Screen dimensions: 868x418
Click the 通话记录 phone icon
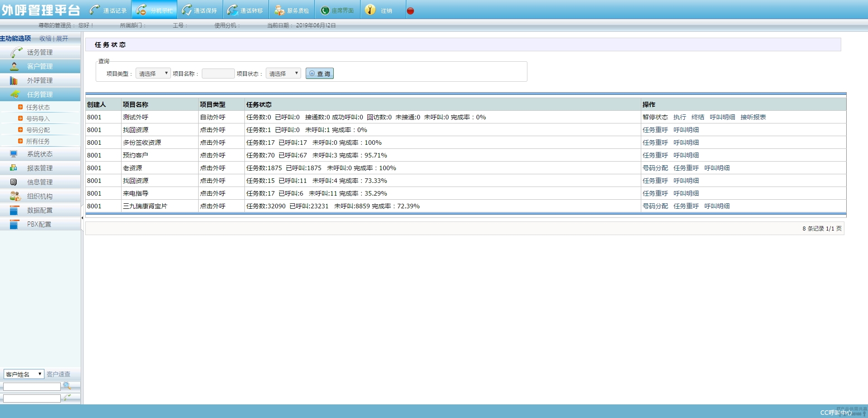click(x=95, y=10)
